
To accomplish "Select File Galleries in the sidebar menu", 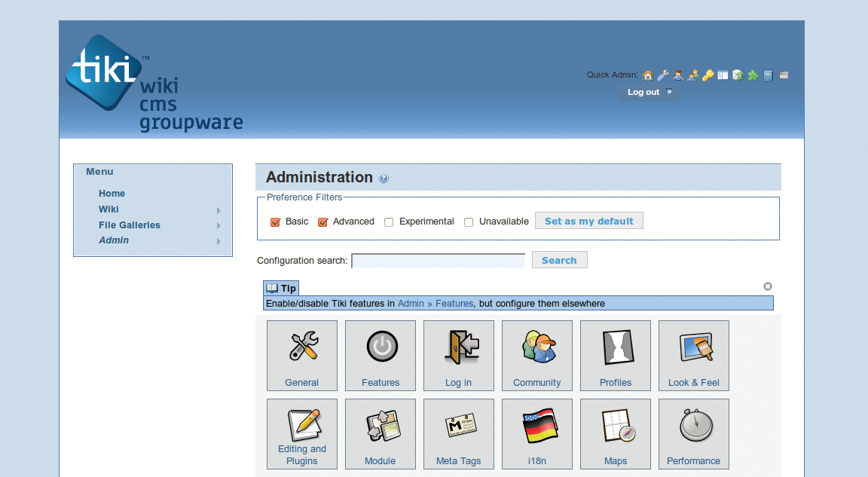I will tap(130, 225).
